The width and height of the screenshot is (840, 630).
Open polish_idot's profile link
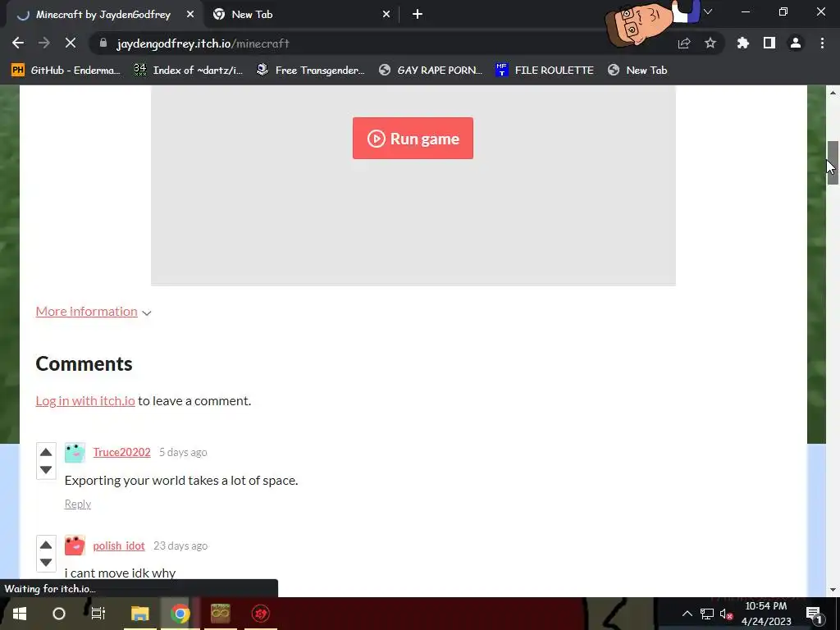(119, 546)
